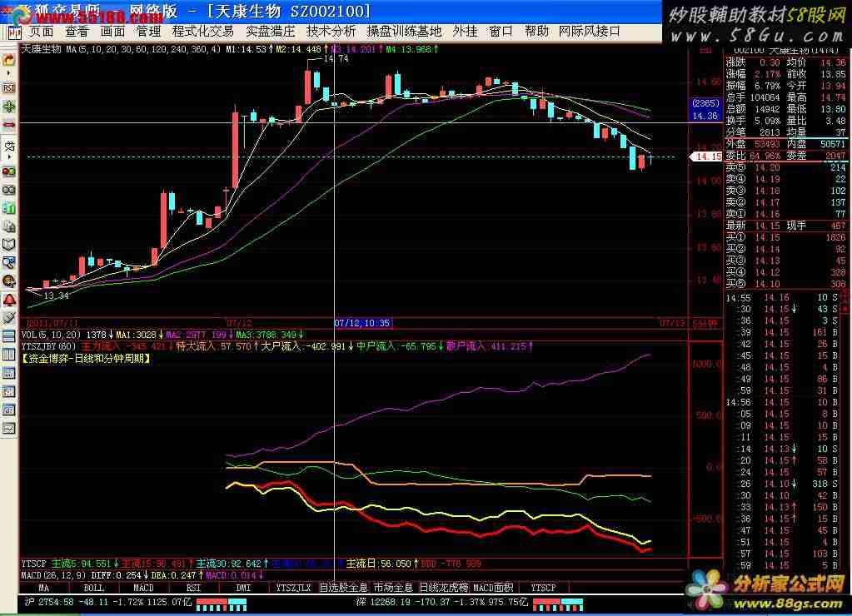The width and height of the screenshot is (852, 616).
Task: Open the 帮助 menu
Action: point(537,32)
